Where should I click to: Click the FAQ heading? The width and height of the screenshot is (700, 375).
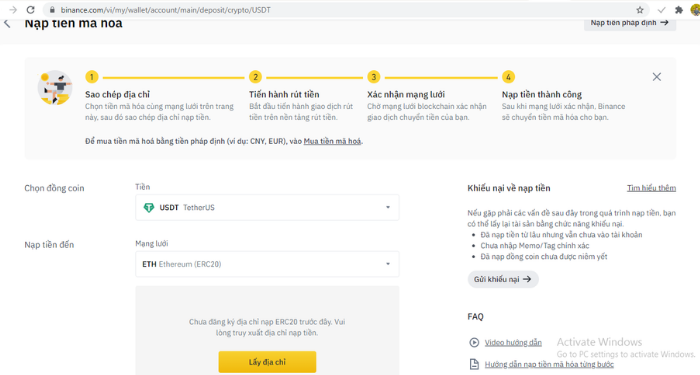[x=475, y=317]
